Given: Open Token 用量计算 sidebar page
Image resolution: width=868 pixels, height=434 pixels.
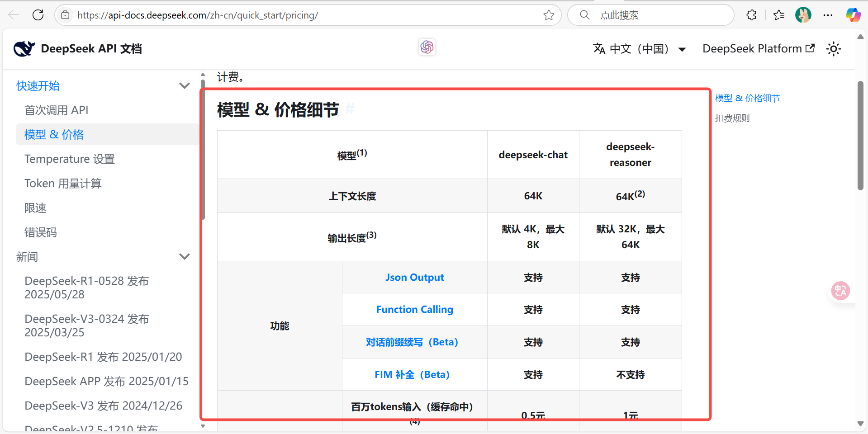Looking at the screenshot, I should (x=63, y=183).
